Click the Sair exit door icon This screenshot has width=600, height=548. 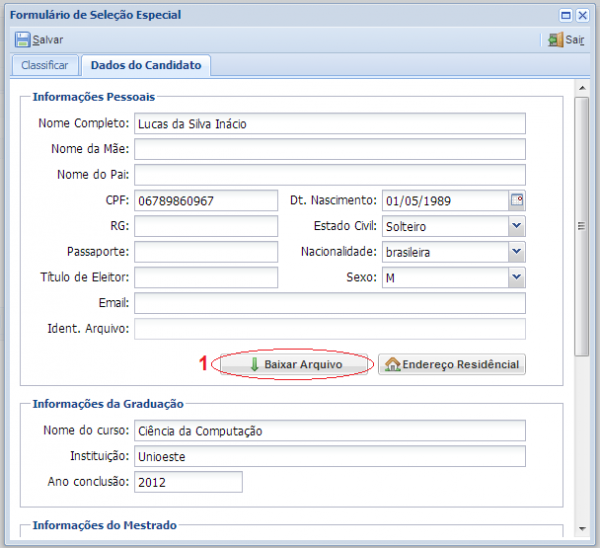(555, 40)
